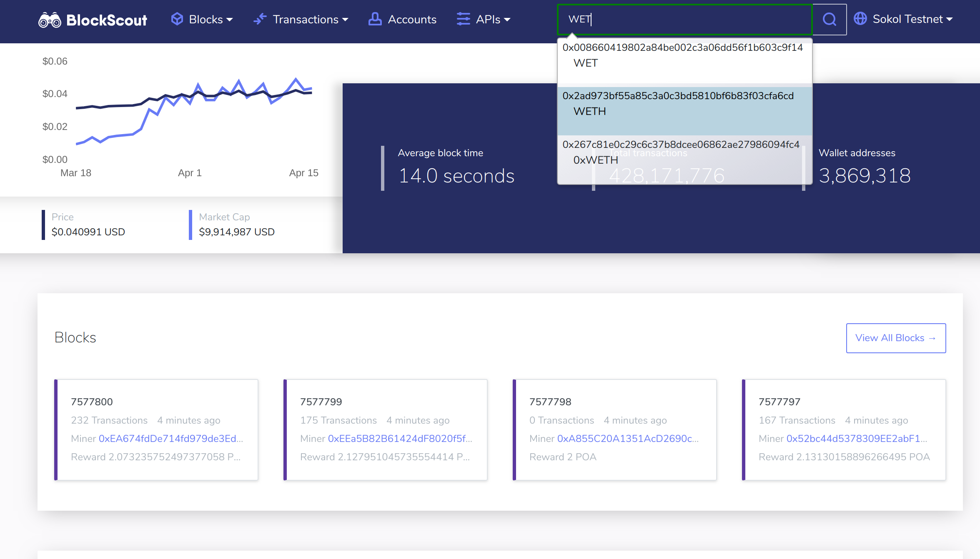Open miner address 0xA855C20A1351AcD2690c...
Screen dimensions: 980x559
point(628,439)
